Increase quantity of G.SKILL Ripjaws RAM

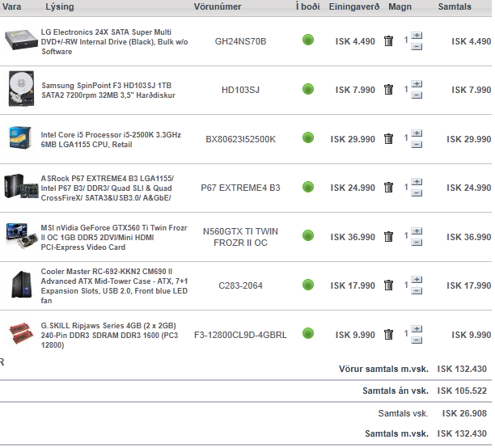[417, 329]
